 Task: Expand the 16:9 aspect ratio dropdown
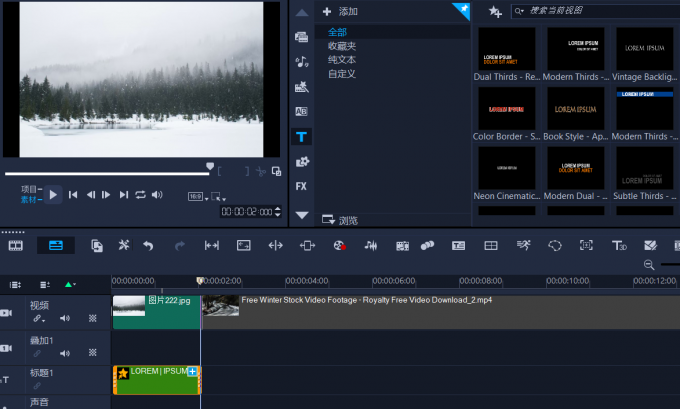pos(198,197)
